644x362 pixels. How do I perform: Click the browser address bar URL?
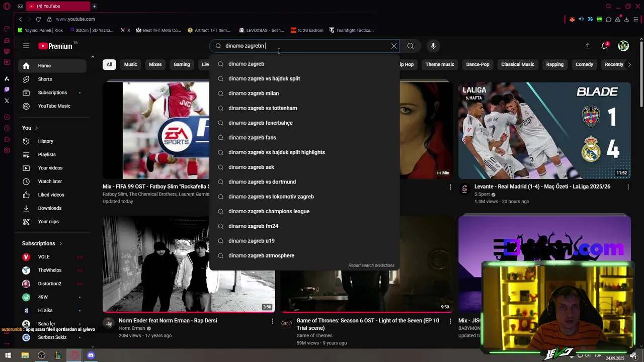tap(75, 19)
